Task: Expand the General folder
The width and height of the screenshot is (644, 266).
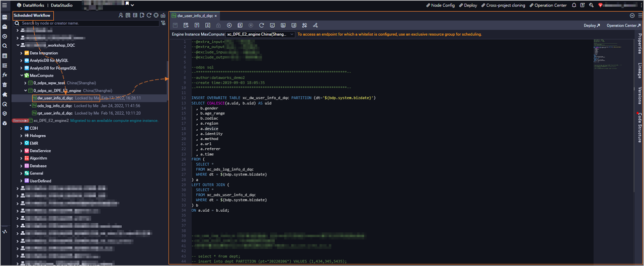Action: [x=21, y=173]
